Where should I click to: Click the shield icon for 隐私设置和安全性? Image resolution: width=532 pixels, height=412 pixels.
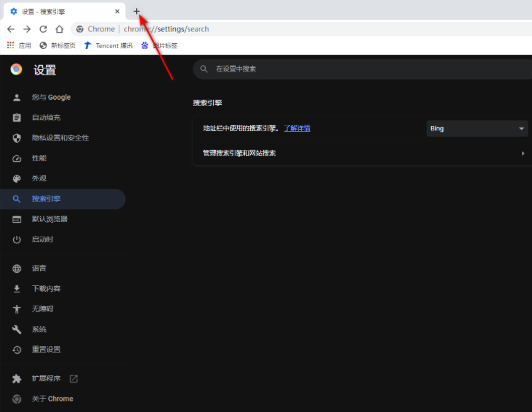16,138
